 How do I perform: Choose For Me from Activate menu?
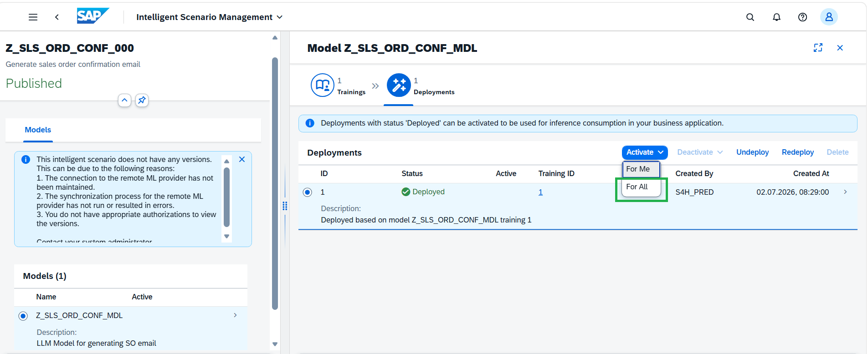641,169
